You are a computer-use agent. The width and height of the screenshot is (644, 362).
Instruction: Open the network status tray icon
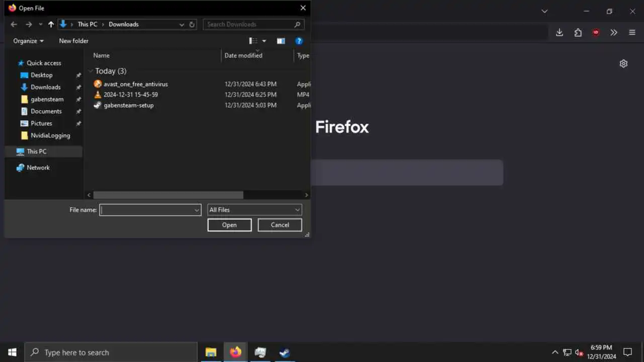567,352
